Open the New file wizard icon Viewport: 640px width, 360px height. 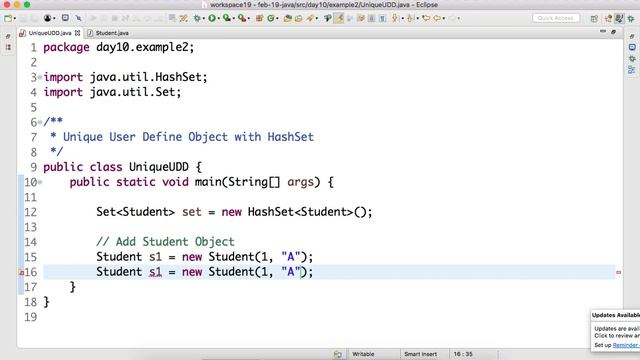pyautogui.click(x=8, y=18)
